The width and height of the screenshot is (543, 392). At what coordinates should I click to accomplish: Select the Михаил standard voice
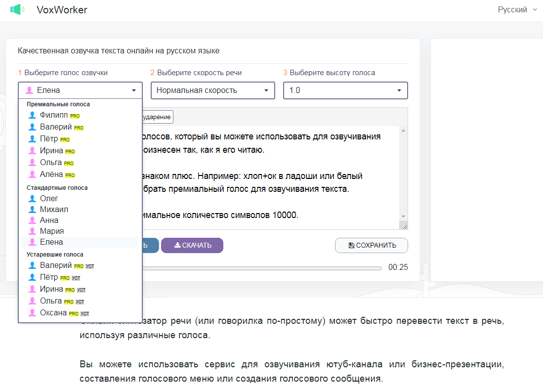[53, 209]
